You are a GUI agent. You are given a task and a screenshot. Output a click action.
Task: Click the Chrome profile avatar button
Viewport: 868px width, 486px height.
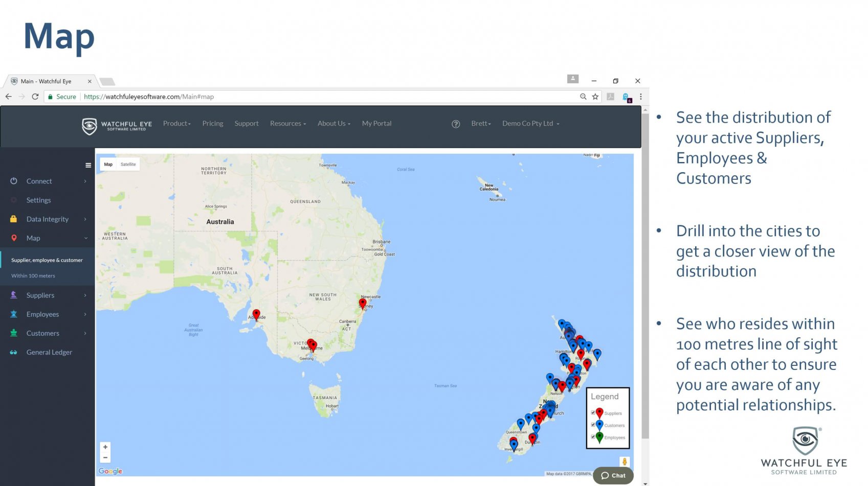[x=573, y=79]
